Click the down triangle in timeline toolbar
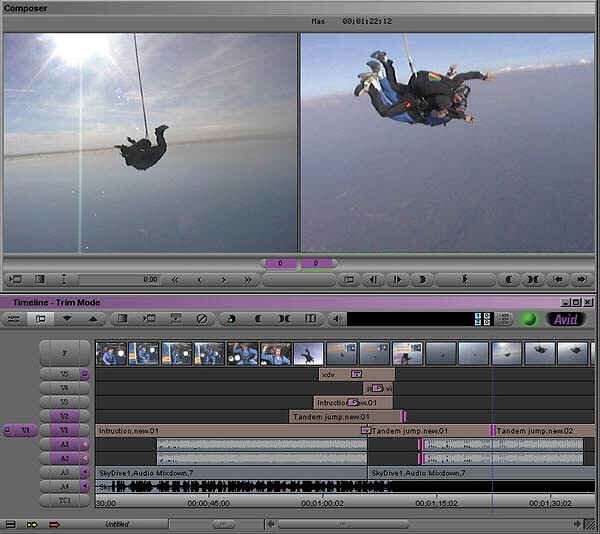 point(68,319)
